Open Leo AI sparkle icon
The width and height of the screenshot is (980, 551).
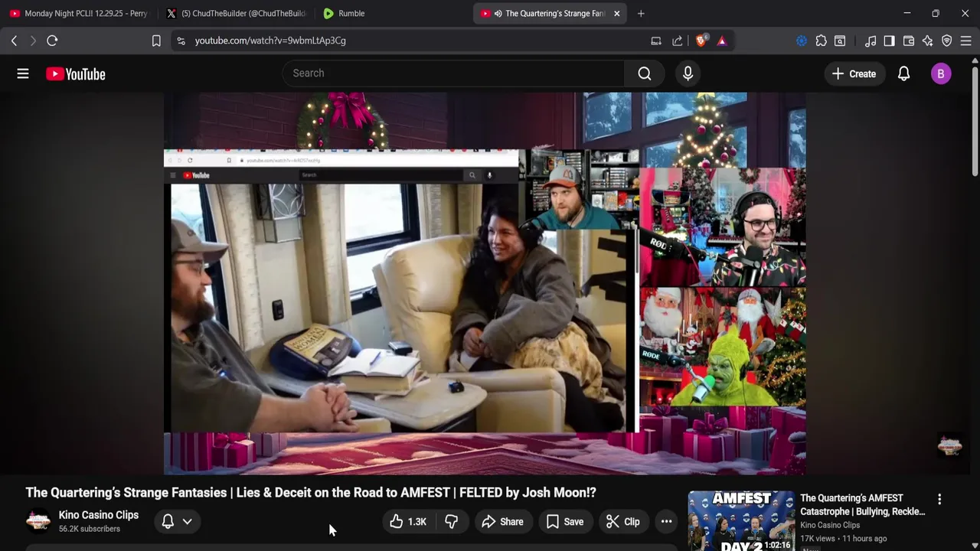(928, 41)
